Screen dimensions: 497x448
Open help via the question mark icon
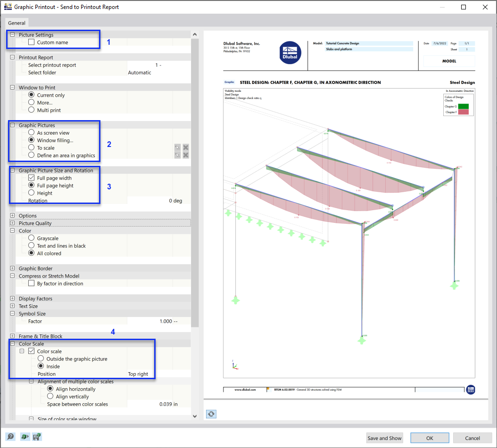(x=10, y=437)
